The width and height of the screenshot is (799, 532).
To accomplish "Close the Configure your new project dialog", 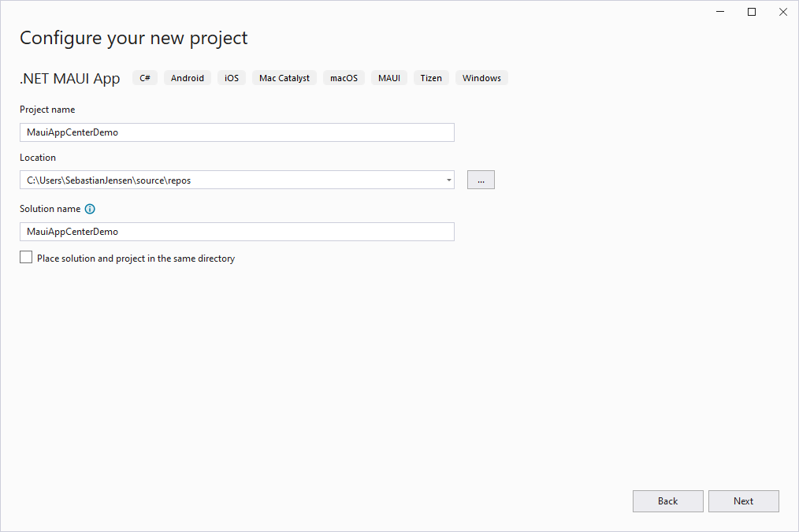I will (x=782, y=12).
